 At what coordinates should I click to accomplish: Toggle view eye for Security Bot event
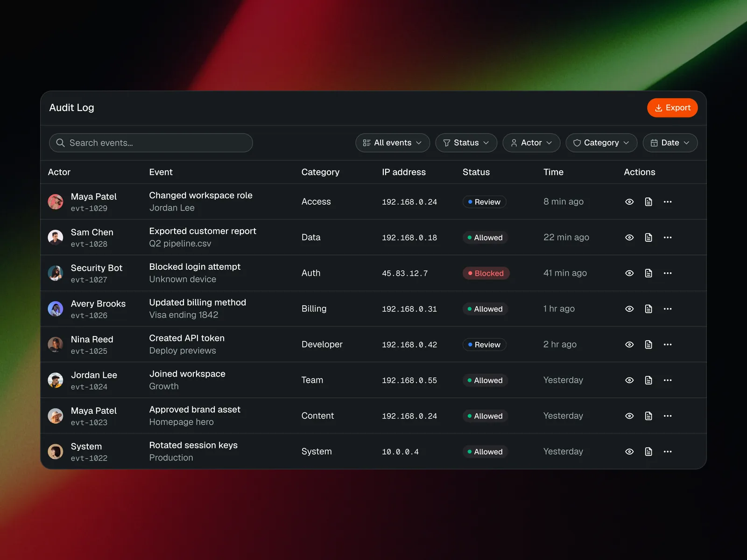pos(629,273)
